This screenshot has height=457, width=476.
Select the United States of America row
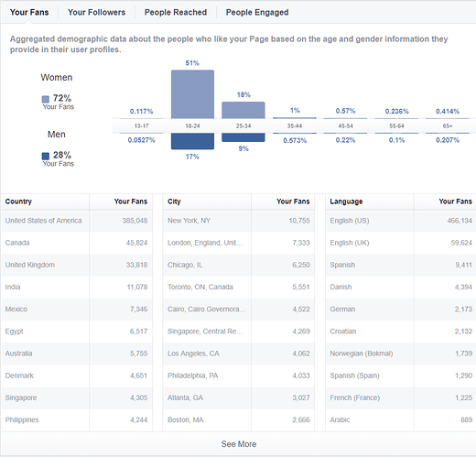coord(77,221)
